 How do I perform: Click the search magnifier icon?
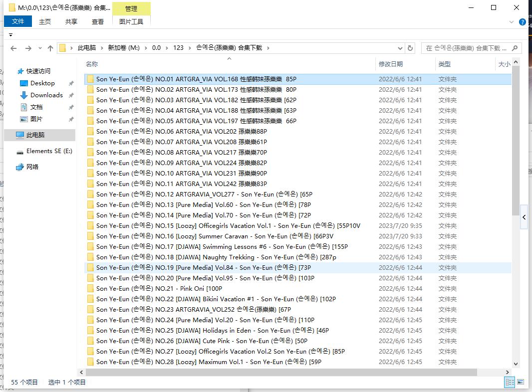pos(515,48)
